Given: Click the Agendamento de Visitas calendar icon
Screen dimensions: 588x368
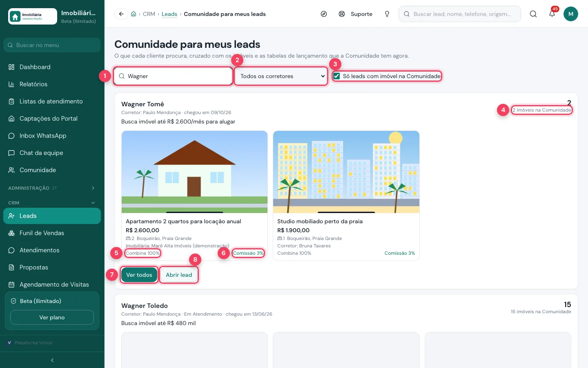Looking at the screenshot, I should tap(11, 285).
